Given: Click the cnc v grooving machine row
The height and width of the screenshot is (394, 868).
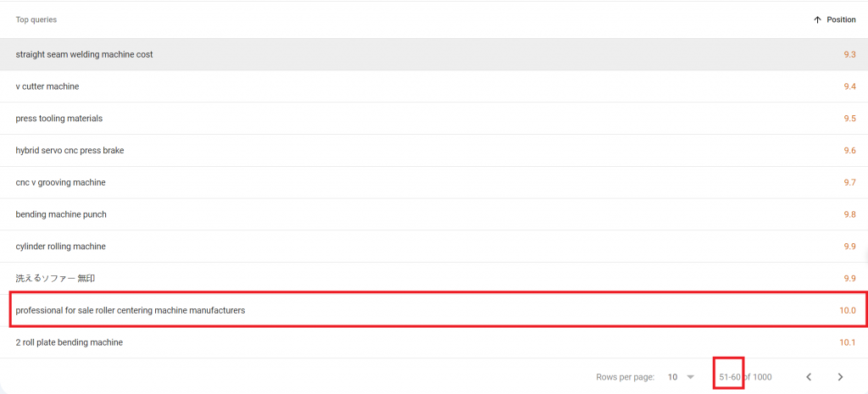Looking at the screenshot, I should 434,183.
